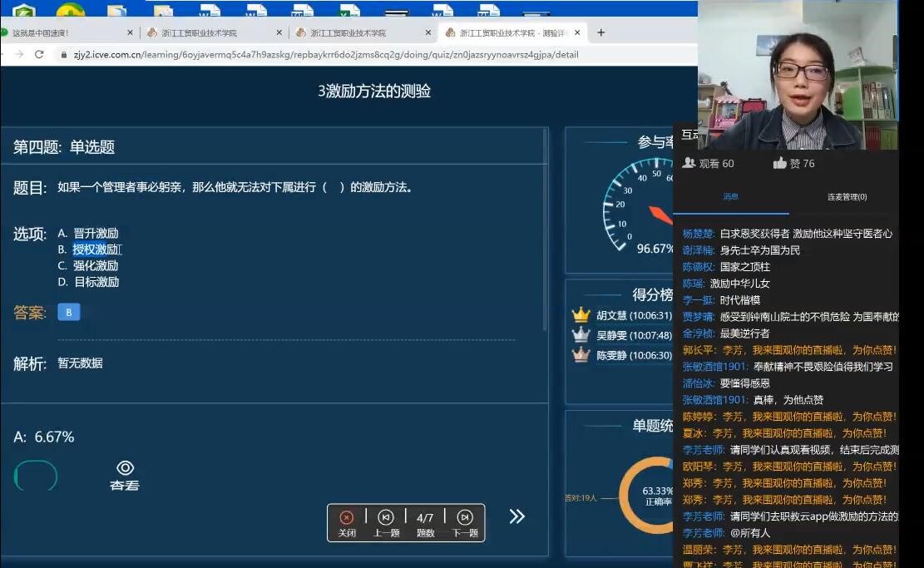Reload the page with the browser refresh icon
Viewport: 924px width, 568px height.
tap(39, 54)
